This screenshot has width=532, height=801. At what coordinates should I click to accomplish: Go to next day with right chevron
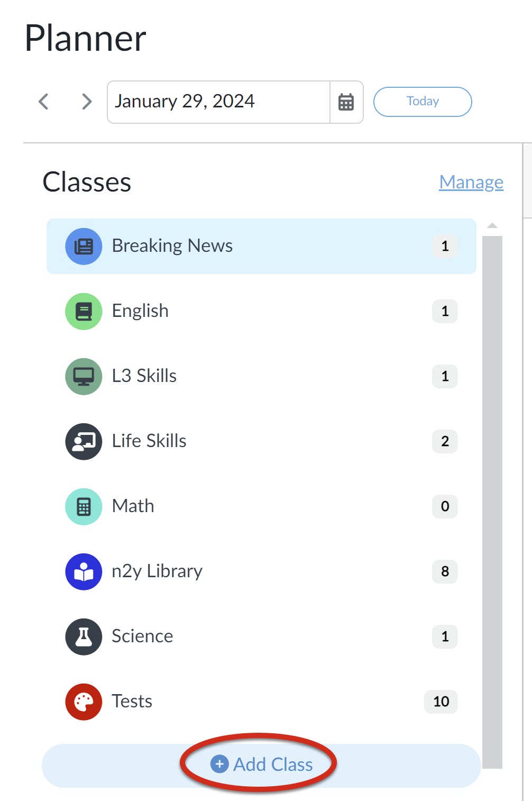click(87, 101)
